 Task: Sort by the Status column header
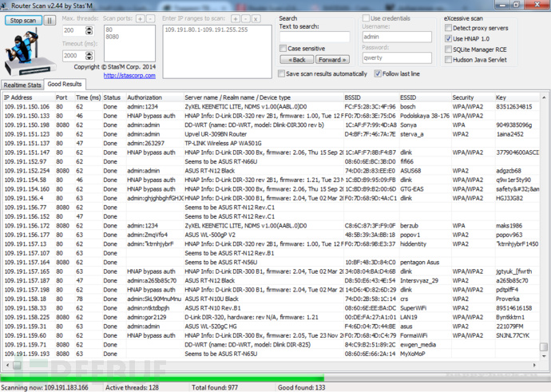pyautogui.click(x=113, y=97)
